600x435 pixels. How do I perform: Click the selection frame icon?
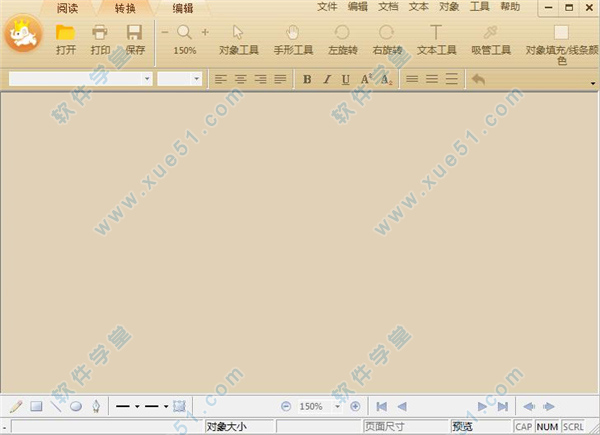click(x=179, y=406)
